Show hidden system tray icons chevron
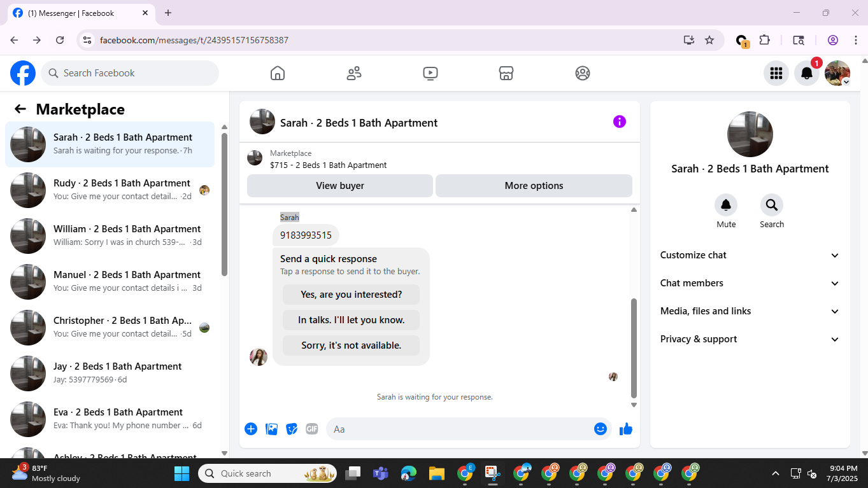The width and height of the screenshot is (868, 488). [x=776, y=473]
